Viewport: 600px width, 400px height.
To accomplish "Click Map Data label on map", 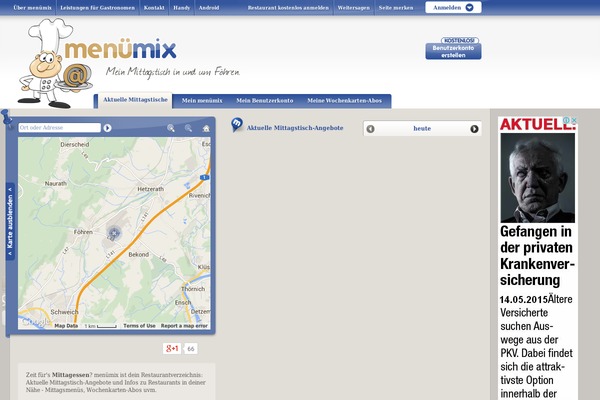I will coord(66,326).
